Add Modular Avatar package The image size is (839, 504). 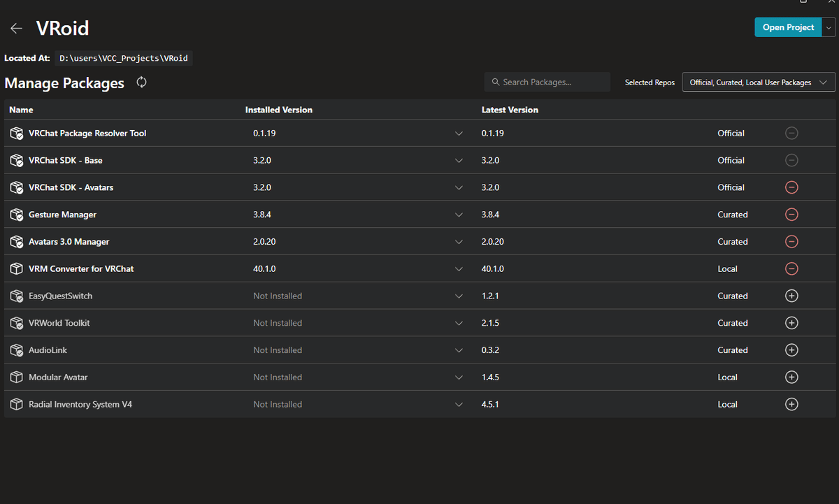[791, 377]
